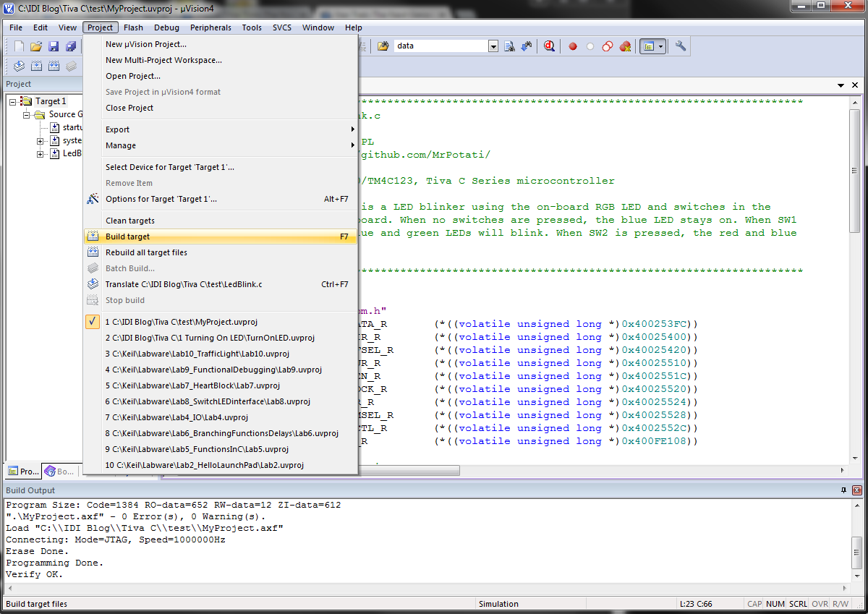Click the Rebuild all target files icon

(93, 252)
